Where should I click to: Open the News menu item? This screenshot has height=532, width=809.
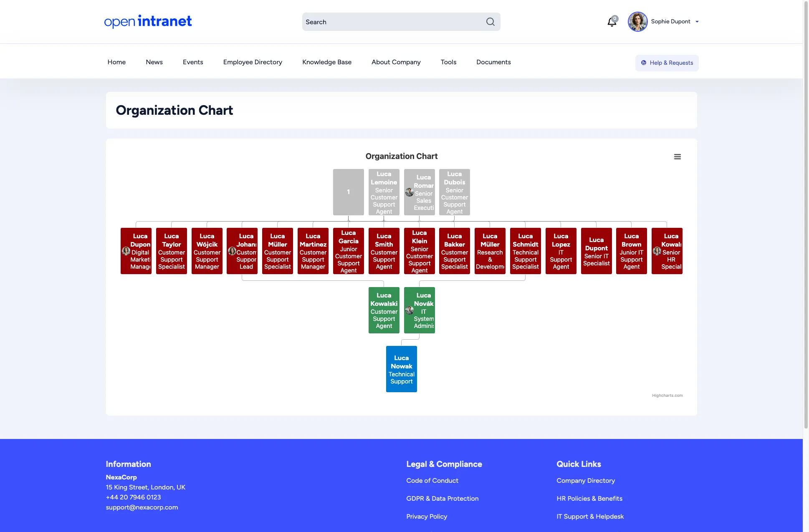pos(154,62)
